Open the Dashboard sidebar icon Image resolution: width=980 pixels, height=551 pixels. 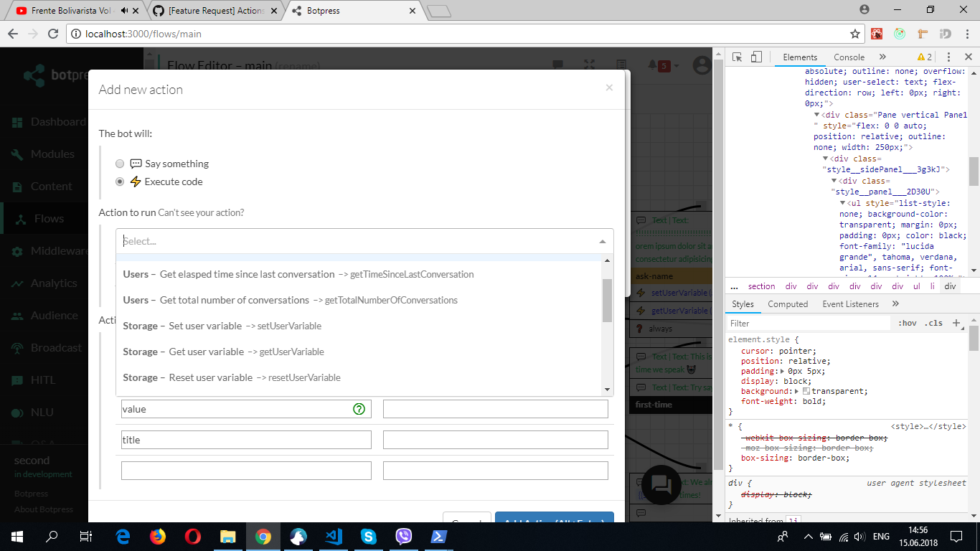(x=17, y=121)
